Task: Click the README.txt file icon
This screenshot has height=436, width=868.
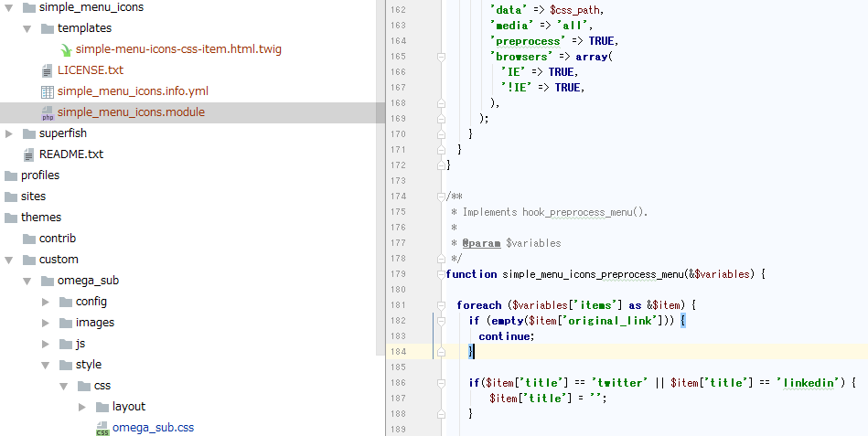Action: [29, 154]
